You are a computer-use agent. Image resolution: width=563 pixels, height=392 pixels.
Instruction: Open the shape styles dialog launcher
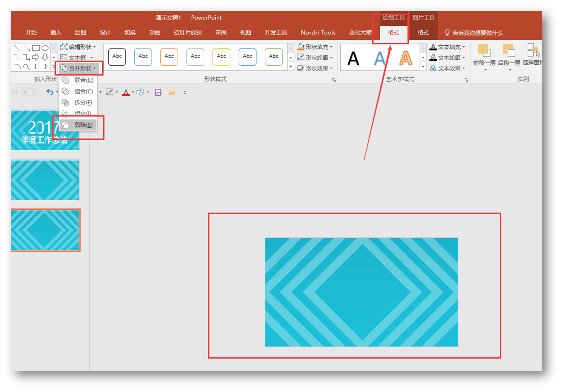tap(334, 80)
